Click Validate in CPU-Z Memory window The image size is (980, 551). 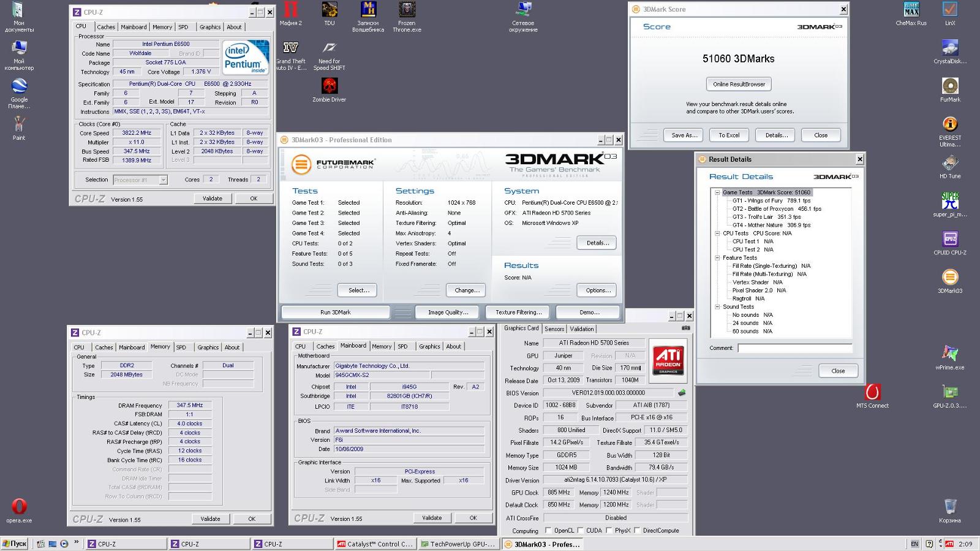[210, 519]
